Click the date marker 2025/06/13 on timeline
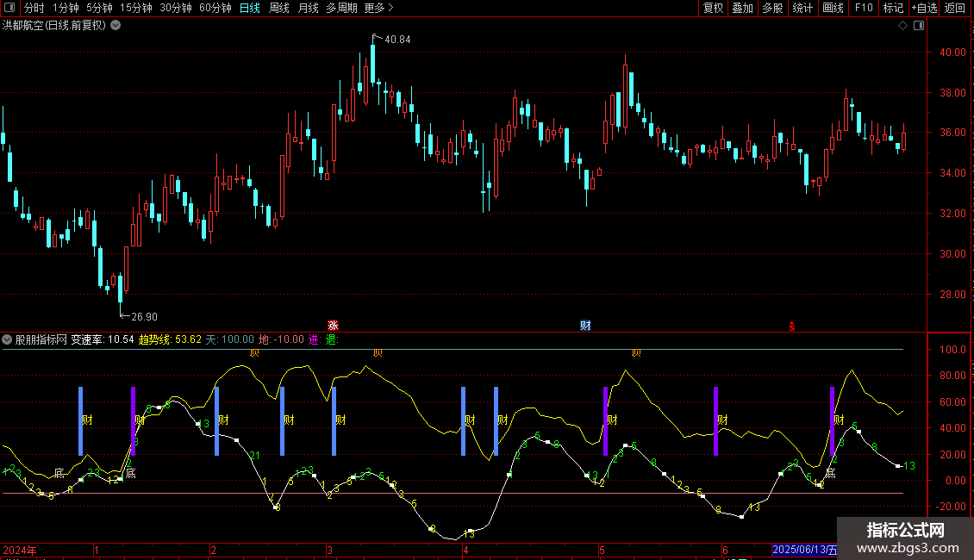This screenshot has height=560, width=974. [x=803, y=550]
